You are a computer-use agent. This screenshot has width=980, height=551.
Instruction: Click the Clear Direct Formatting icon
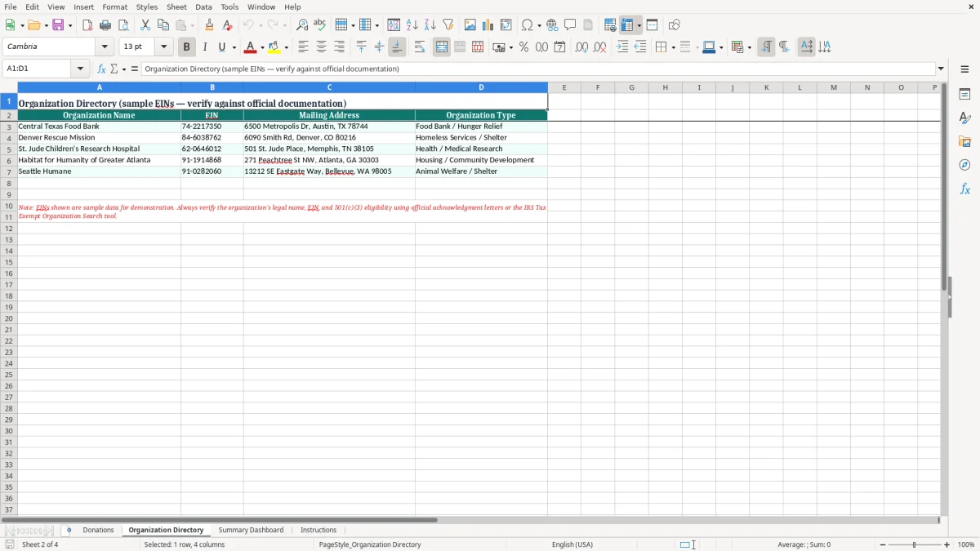[x=227, y=25]
